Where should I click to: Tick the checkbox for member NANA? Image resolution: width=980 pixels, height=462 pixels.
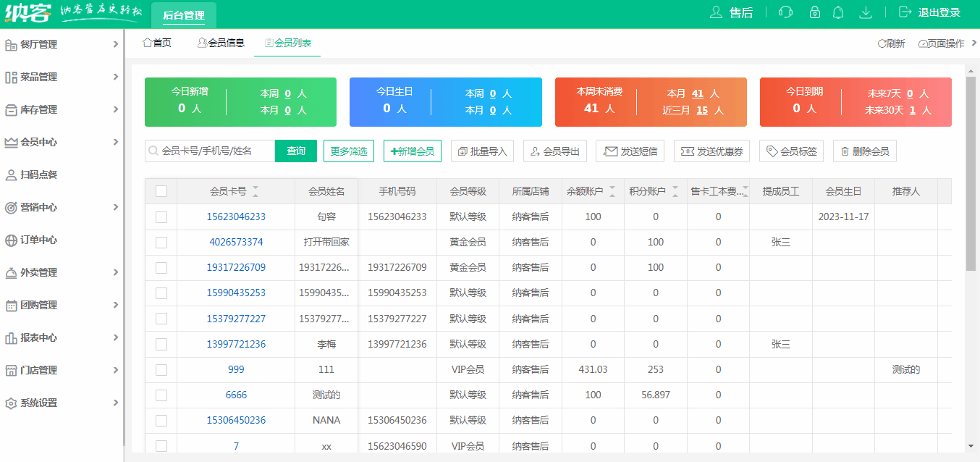click(161, 420)
